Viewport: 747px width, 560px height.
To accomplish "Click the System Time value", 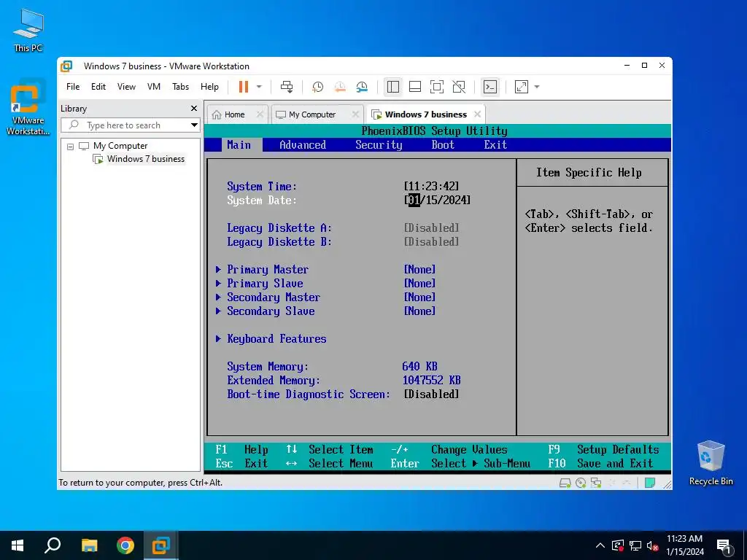I will coord(432,186).
